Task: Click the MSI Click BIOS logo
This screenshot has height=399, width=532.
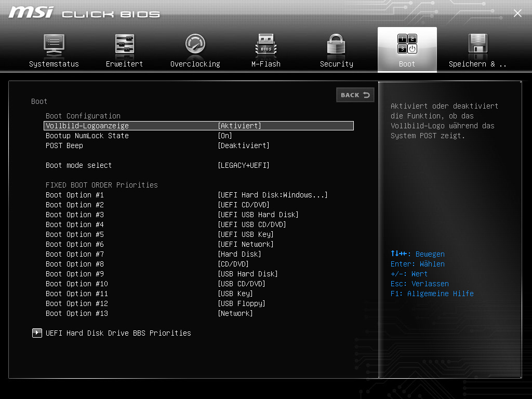Action: pos(84,12)
